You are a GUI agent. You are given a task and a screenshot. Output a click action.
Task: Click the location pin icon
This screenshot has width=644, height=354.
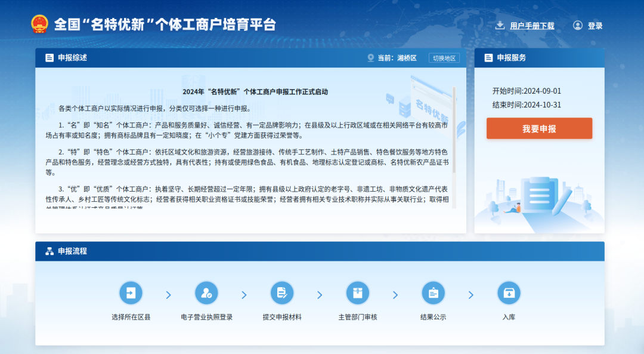coord(370,58)
